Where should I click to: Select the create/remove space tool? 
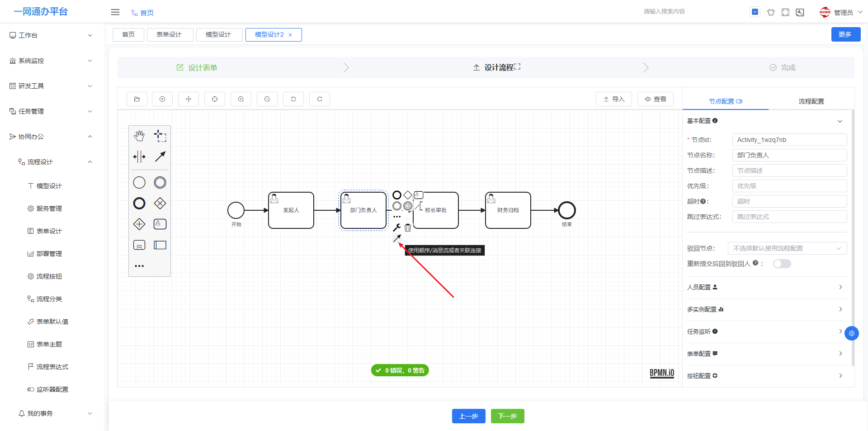click(x=139, y=156)
